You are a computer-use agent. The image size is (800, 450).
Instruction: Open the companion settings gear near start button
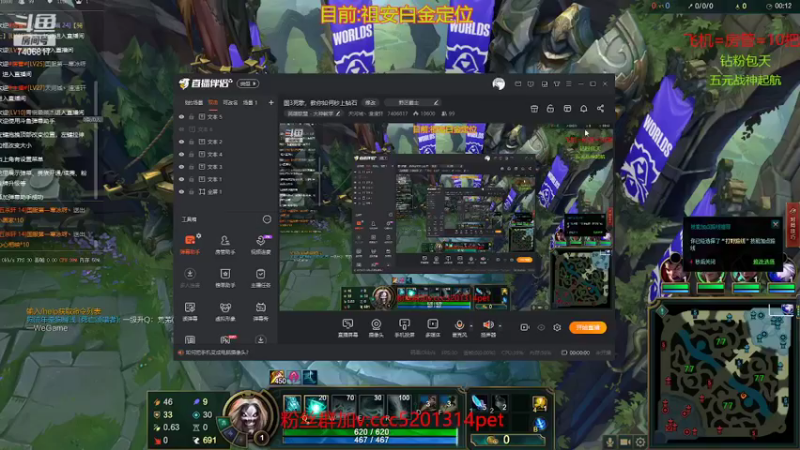click(557, 327)
